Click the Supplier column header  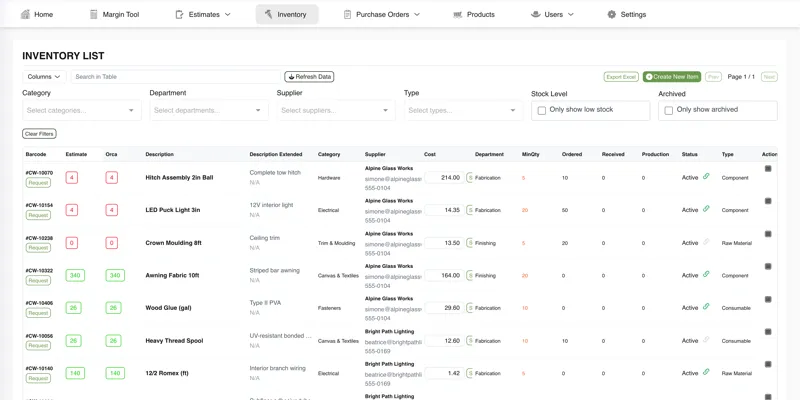pyautogui.click(x=375, y=154)
